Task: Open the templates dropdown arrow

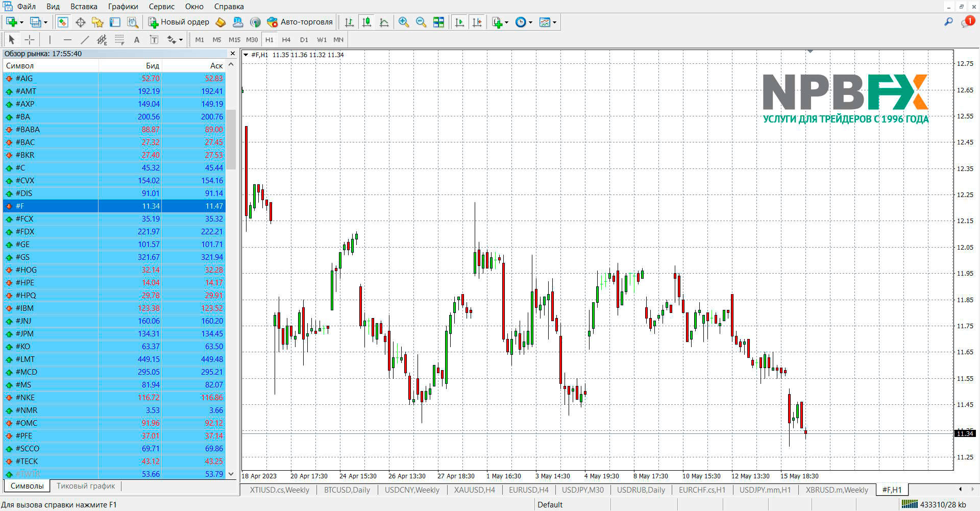Action: 555,22
